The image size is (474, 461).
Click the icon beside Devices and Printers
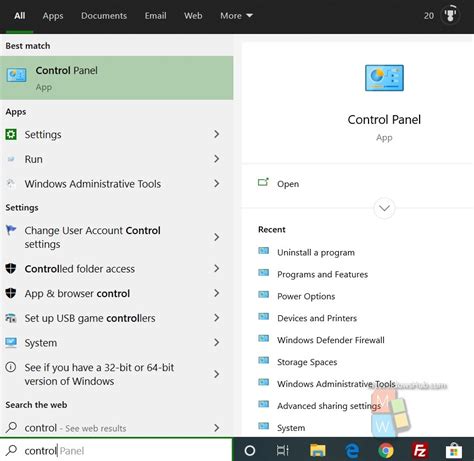coord(263,316)
